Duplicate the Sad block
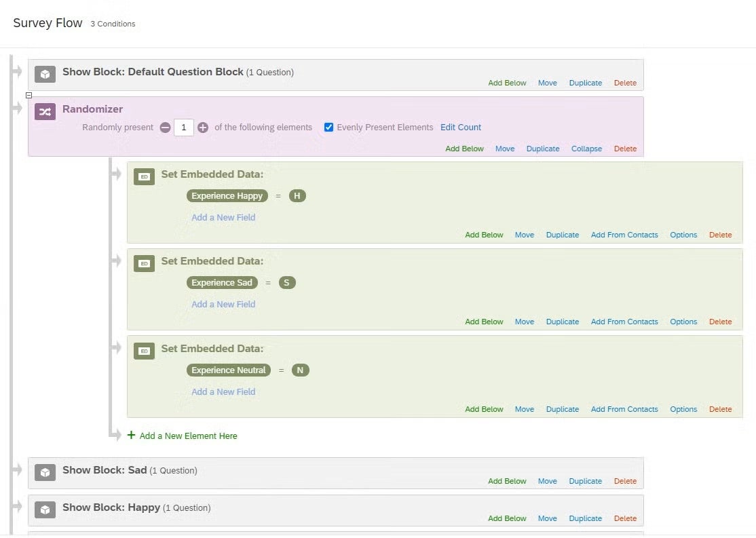 click(585, 481)
